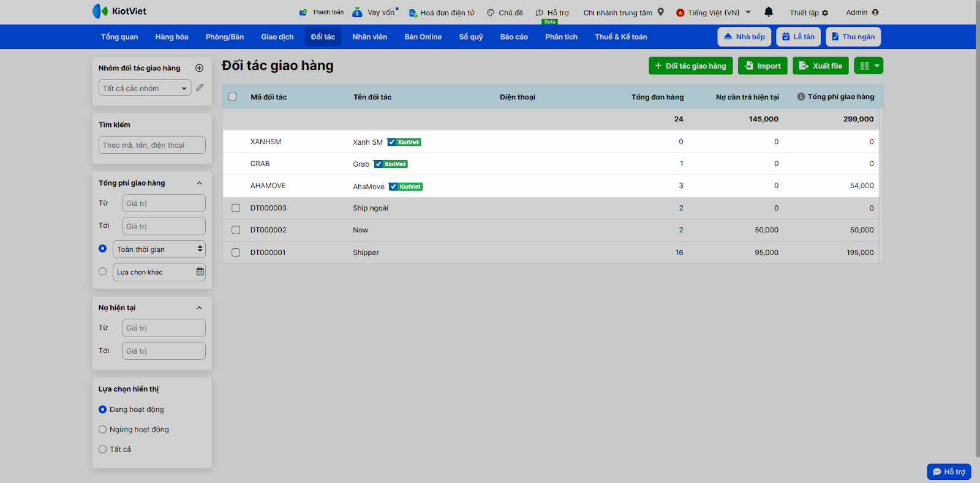Open the Bán Online menu
This screenshot has height=483, width=980.
[423, 37]
